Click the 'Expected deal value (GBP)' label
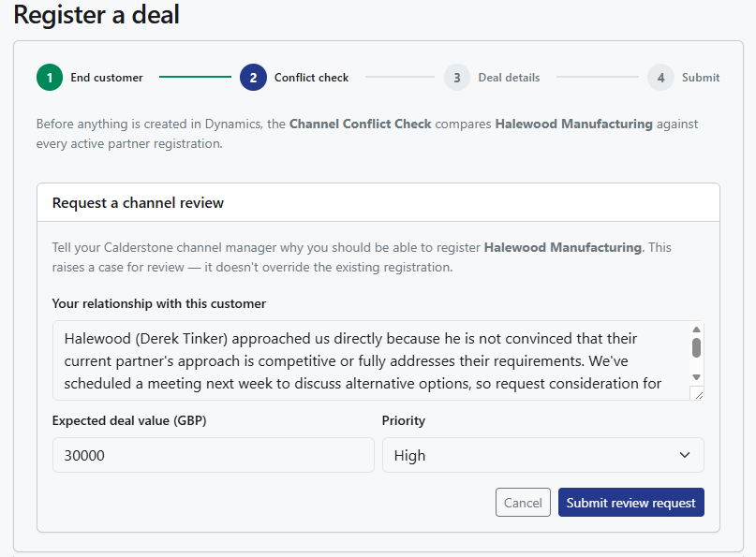Image resolution: width=756 pixels, height=557 pixels. tap(129, 420)
